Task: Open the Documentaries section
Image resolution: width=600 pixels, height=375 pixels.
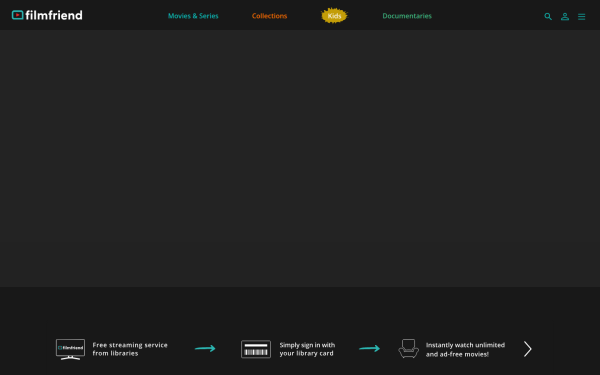Action: click(x=407, y=16)
